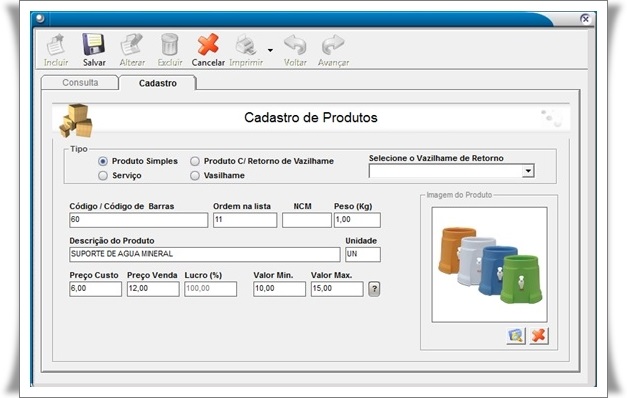This screenshot has width=627, height=398.
Task: Click the Descrição do Produto field
Action: click(x=205, y=254)
